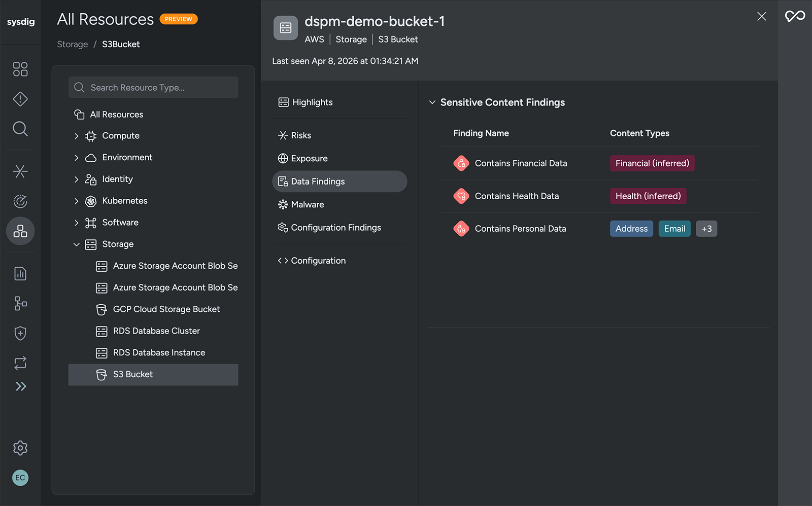Open the shield plus policies icon
This screenshot has height=506, width=812.
tap(20, 334)
